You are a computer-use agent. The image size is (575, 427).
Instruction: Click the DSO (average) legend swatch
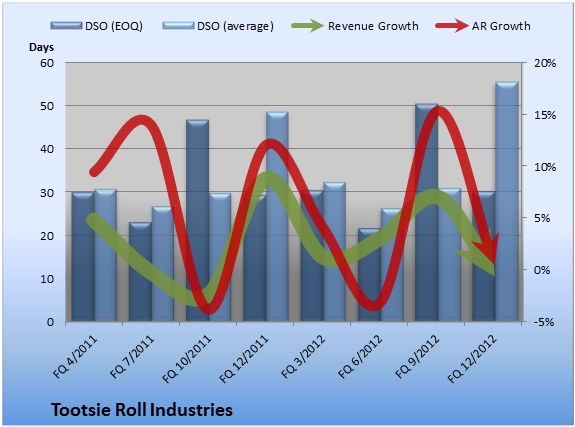178,26
